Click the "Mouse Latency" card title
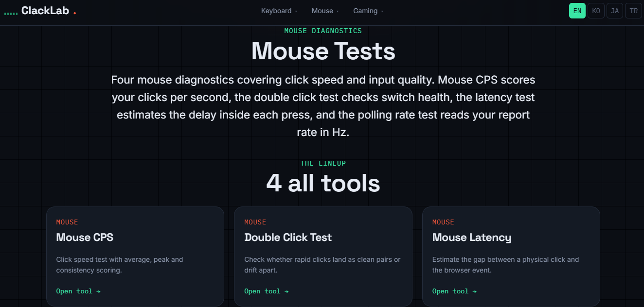Viewport: 644px width, 307px height. 472,238
